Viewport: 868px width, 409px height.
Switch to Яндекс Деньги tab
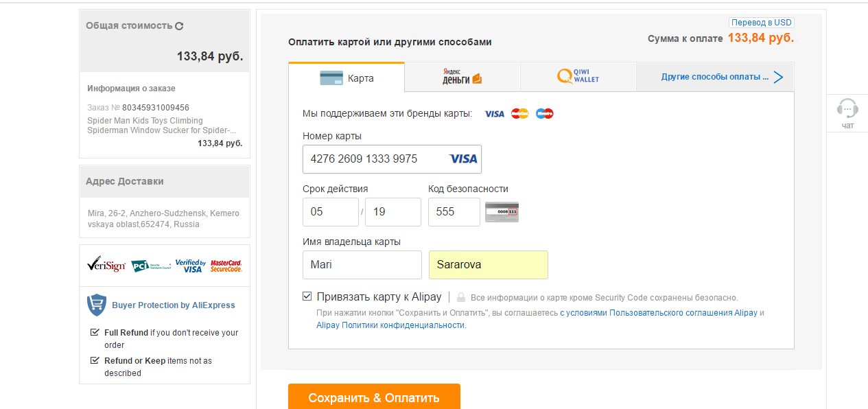tap(462, 77)
